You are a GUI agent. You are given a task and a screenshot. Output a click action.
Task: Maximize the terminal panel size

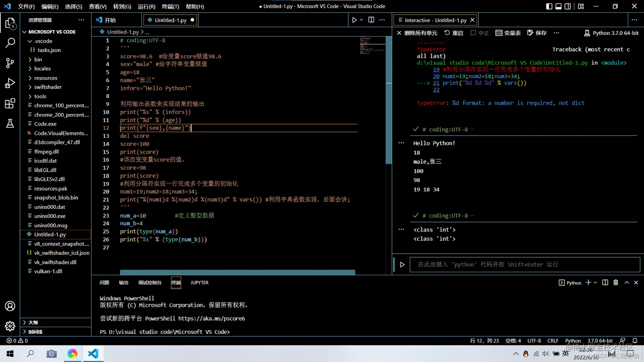pos(627,282)
